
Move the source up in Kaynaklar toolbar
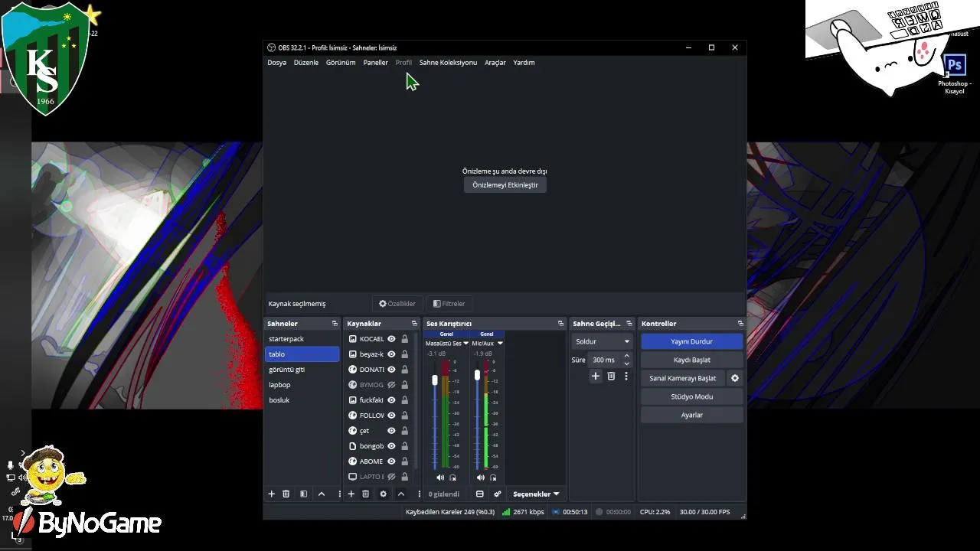point(400,494)
